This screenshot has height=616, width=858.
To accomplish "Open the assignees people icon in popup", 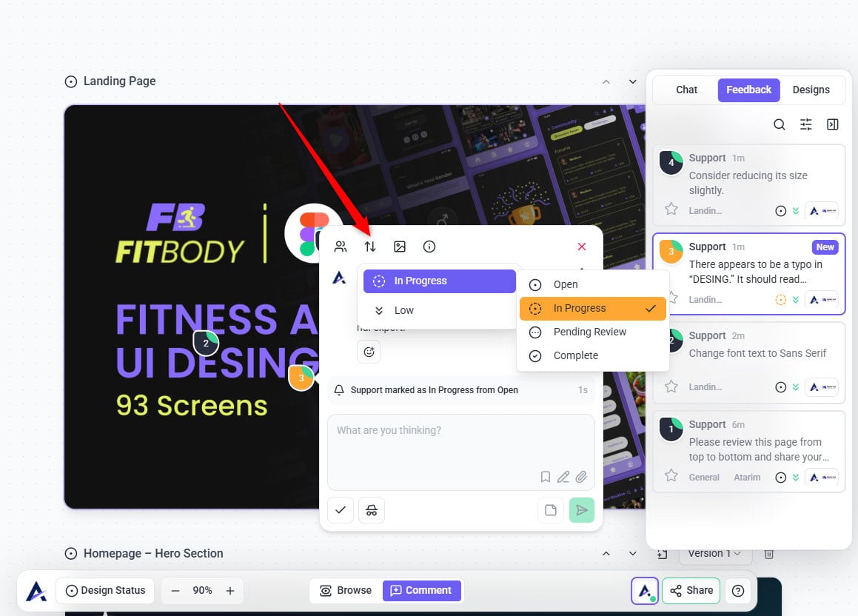I will click(x=341, y=247).
